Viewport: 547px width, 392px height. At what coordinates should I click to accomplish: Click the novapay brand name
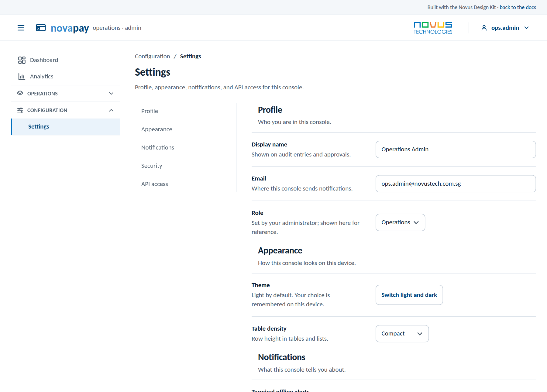click(70, 28)
